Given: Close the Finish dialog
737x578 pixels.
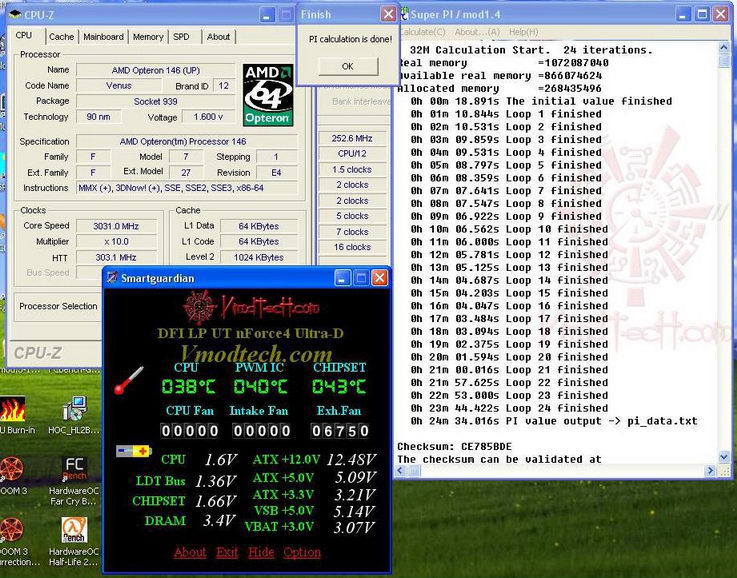Looking at the screenshot, I should [388, 14].
